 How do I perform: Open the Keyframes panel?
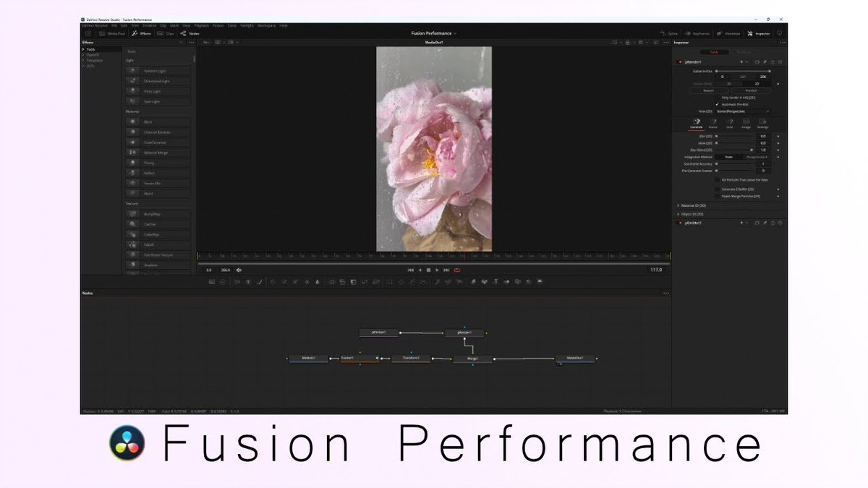697,33
